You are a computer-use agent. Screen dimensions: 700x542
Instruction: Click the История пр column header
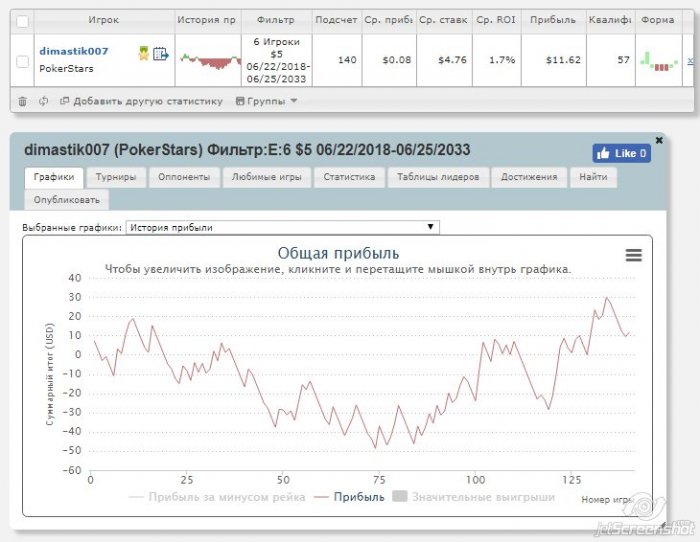point(207,20)
